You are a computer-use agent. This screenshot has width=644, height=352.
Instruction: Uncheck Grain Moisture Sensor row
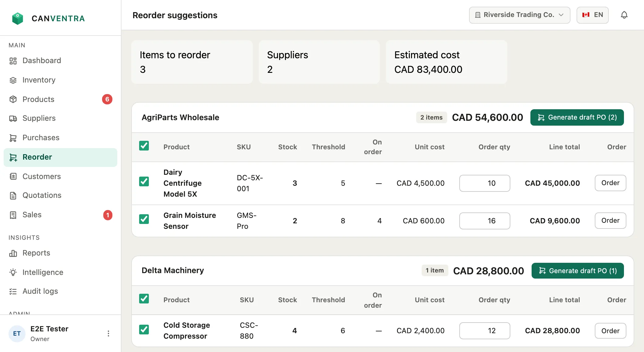pos(144,219)
